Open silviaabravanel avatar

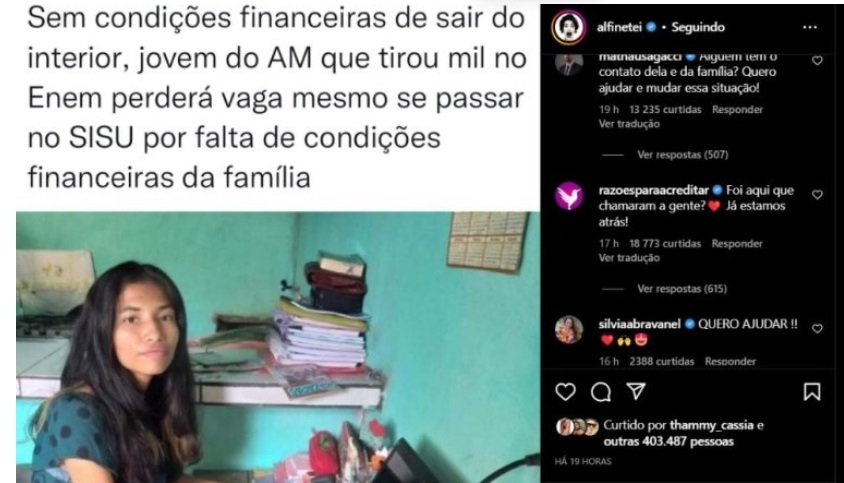tap(569, 330)
